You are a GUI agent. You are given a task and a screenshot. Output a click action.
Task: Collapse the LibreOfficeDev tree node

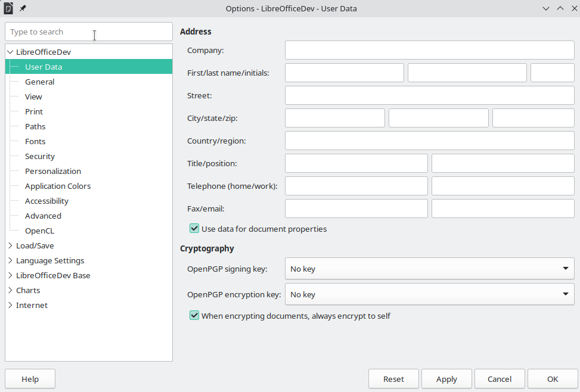click(10, 52)
